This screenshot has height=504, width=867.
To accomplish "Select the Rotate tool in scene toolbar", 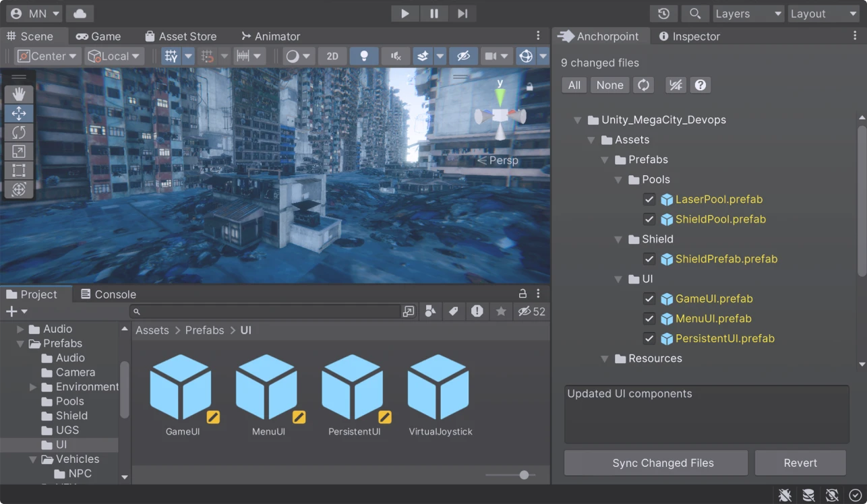I will 19,133.
